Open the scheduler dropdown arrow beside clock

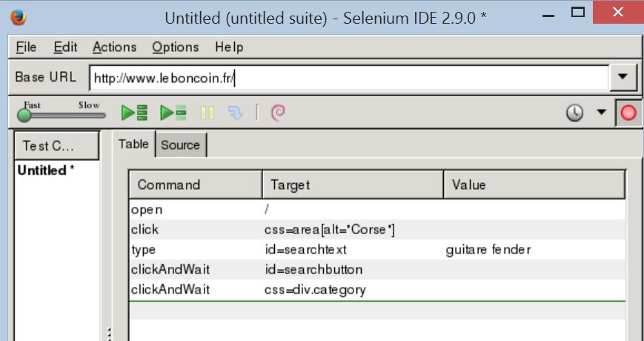tap(601, 113)
